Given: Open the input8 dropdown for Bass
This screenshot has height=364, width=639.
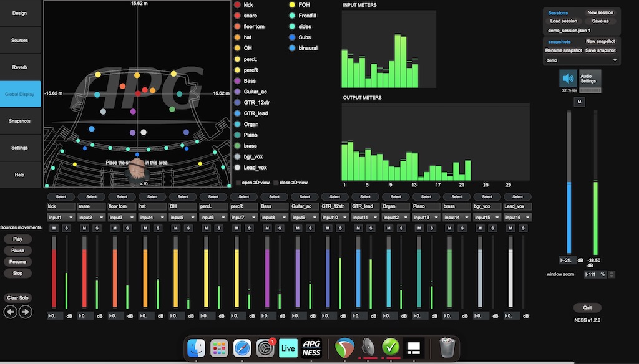Looking at the screenshot, I should 274,218.
